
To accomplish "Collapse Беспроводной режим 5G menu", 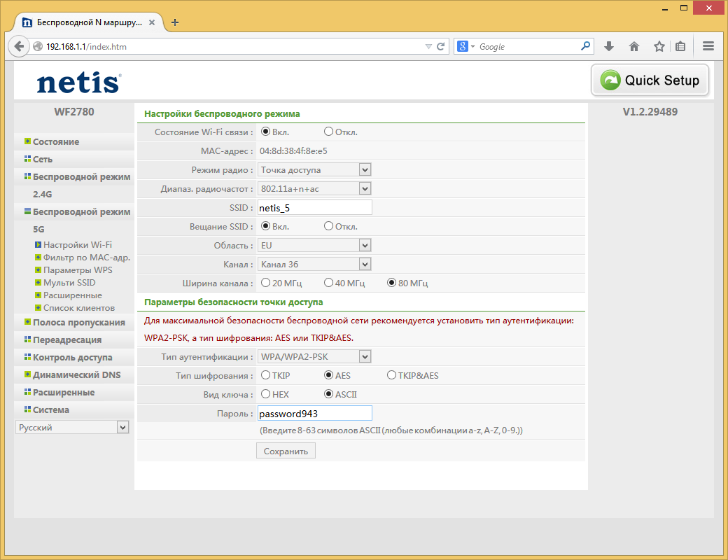I will [x=81, y=211].
